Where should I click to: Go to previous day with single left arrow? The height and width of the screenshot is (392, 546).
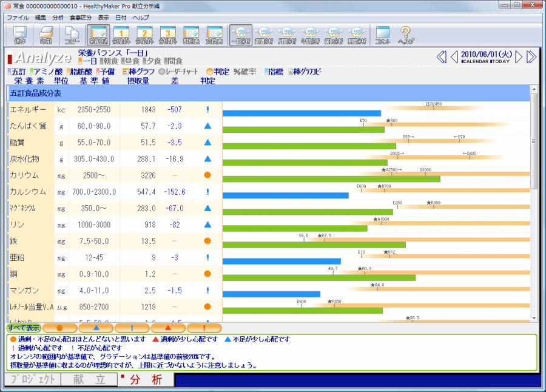click(x=454, y=57)
